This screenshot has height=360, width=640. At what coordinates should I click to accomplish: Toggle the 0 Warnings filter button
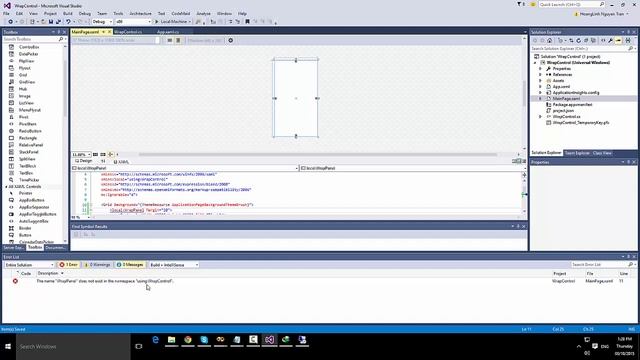click(x=97, y=265)
